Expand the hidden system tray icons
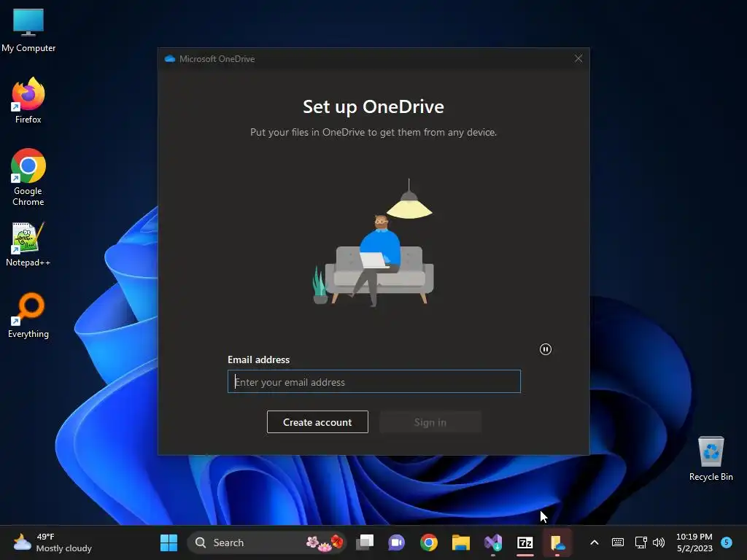This screenshot has height=560, width=747. 594,542
